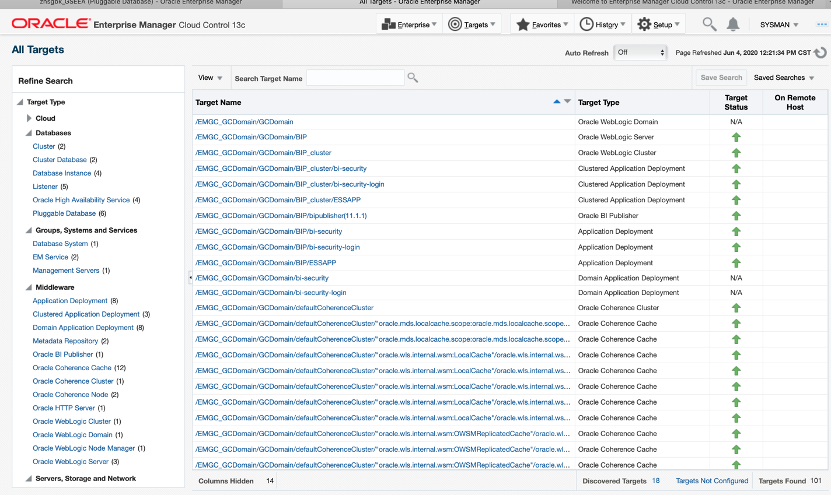Filter by Oracle WebLogic Node Manager
Image resolution: width=832 pixels, height=496 pixels.
(84, 448)
